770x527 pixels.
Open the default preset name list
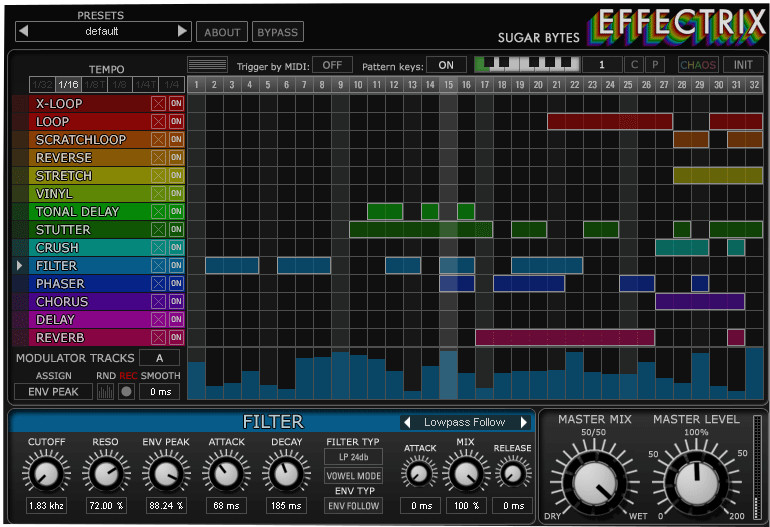[x=102, y=31]
